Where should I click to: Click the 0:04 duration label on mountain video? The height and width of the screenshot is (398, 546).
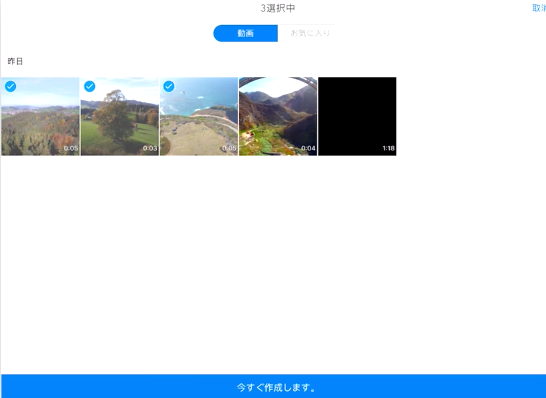point(308,148)
